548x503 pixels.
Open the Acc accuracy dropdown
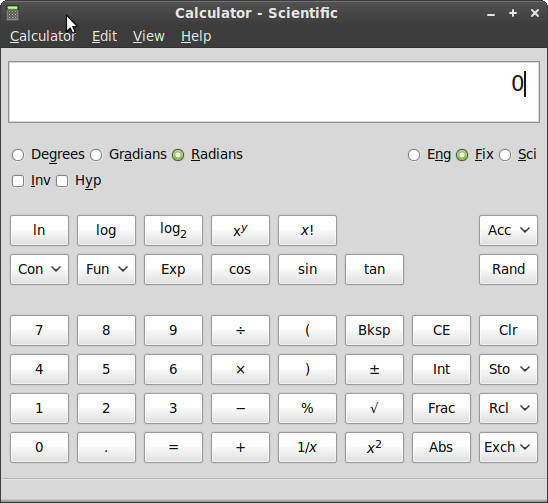tap(508, 230)
